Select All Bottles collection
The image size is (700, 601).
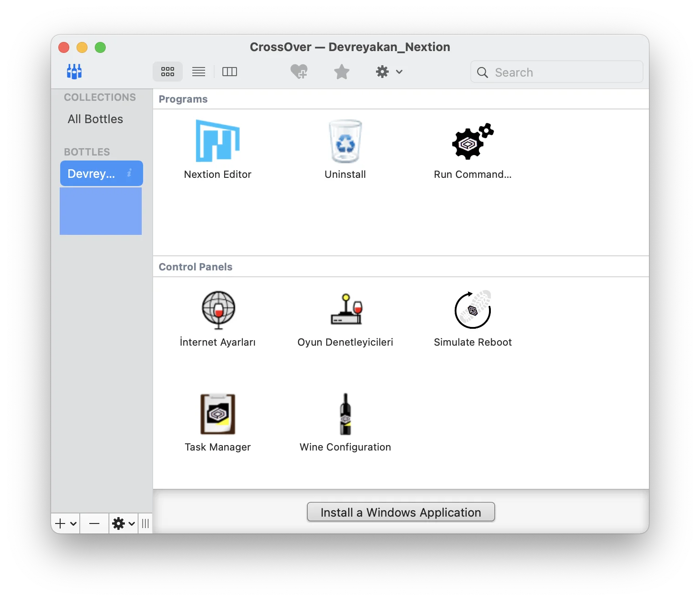pyautogui.click(x=95, y=119)
